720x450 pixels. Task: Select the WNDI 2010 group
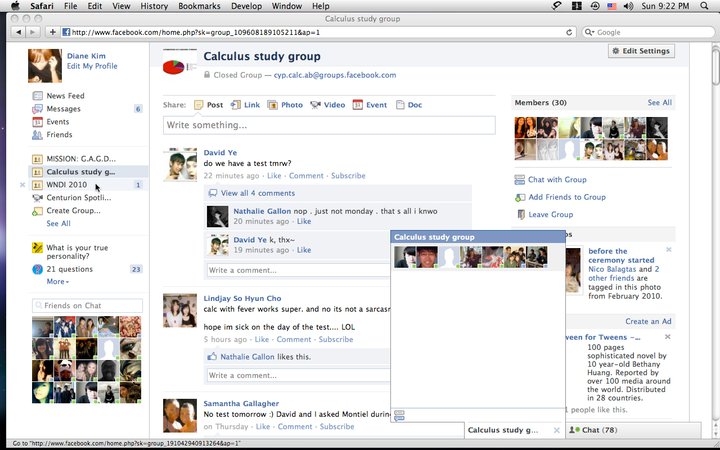pyautogui.click(x=67, y=185)
